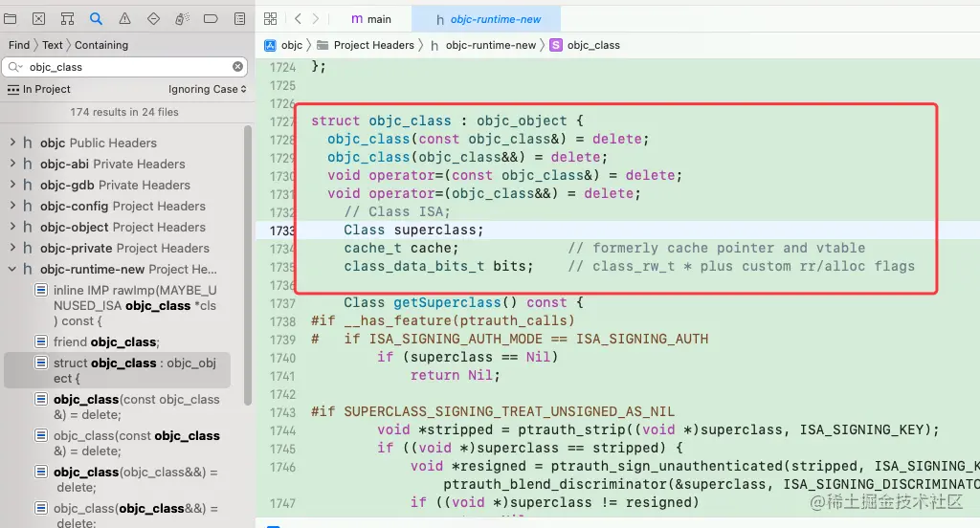Expand objc-private Project Headers results
The image size is (980, 528).
(x=12, y=248)
